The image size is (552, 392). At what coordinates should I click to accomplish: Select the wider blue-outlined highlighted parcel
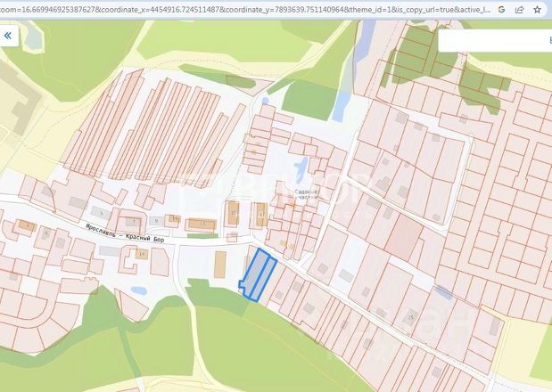point(252,273)
